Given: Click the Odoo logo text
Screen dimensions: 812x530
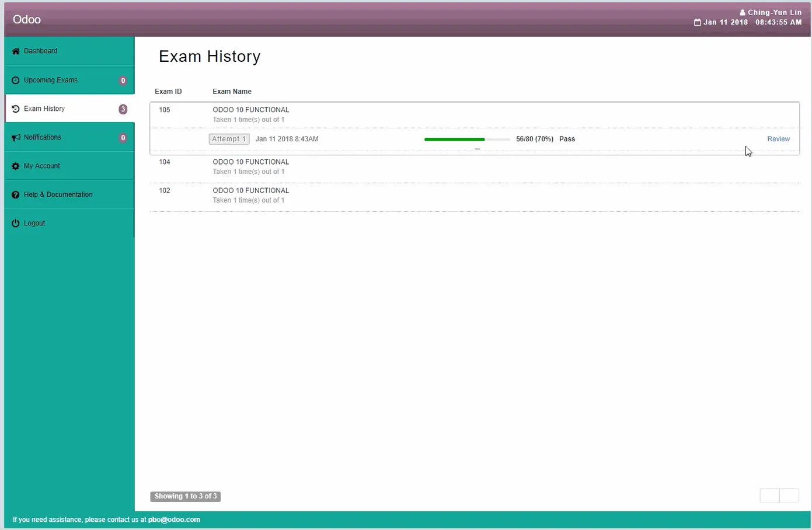Looking at the screenshot, I should click(27, 19).
